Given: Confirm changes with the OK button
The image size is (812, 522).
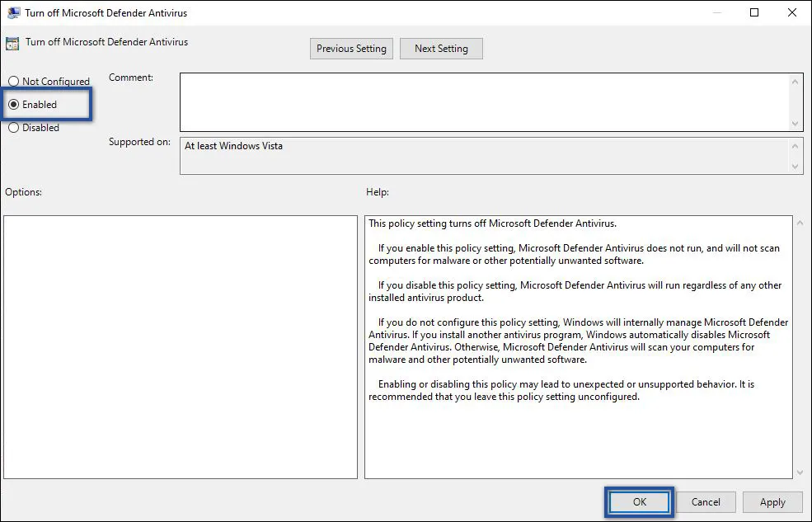Looking at the screenshot, I should point(639,501).
